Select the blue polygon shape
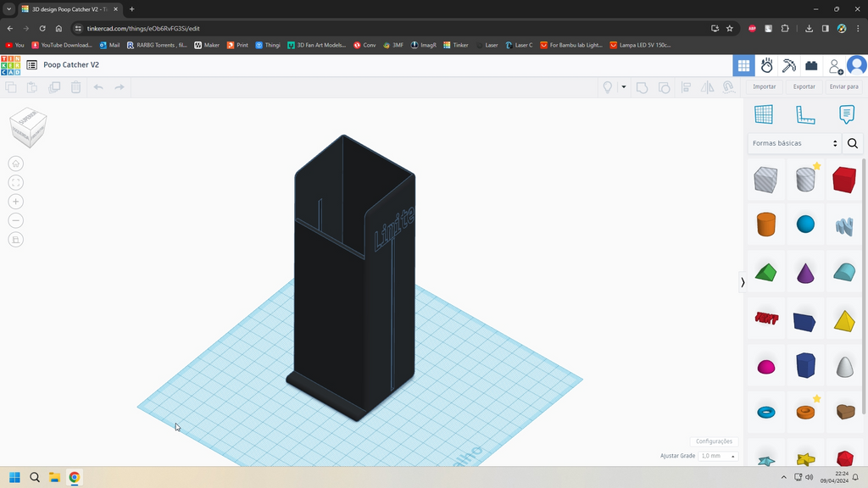This screenshot has width=868, height=488. tap(805, 365)
